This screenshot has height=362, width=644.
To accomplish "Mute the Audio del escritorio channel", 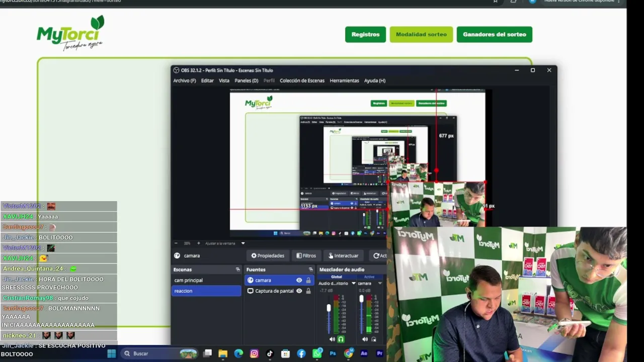I will [332, 339].
